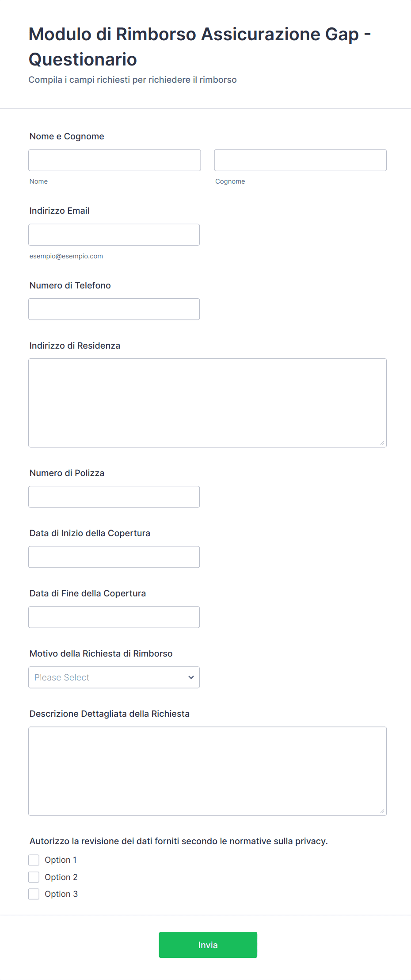
Task: Click the Nome e Cognome label
Action: point(67,136)
